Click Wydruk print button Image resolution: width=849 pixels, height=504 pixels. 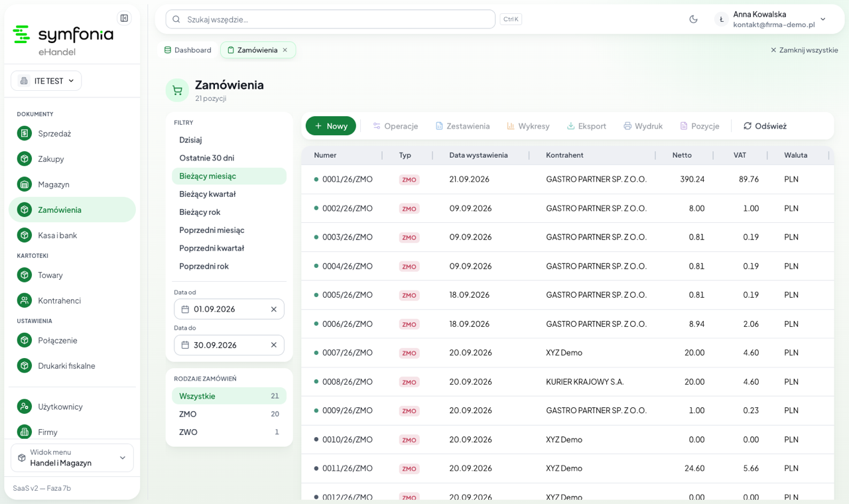point(643,126)
